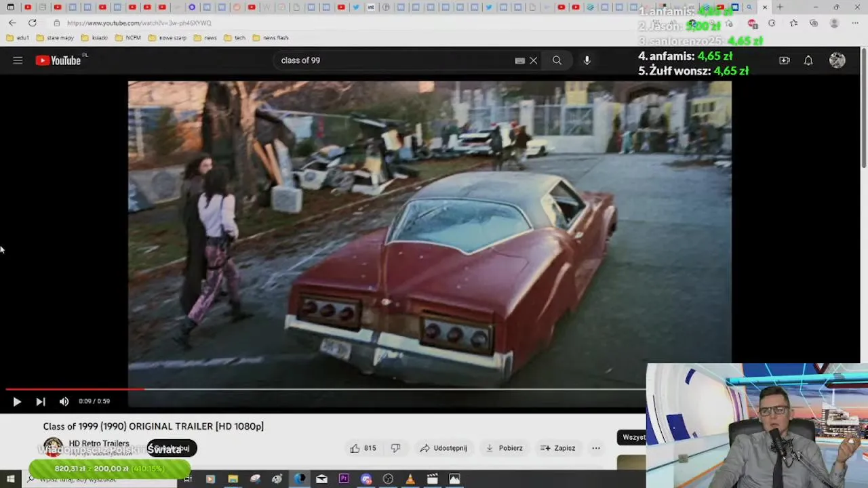
Task: Open the NCFM bookmarks folder
Action: point(128,38)
